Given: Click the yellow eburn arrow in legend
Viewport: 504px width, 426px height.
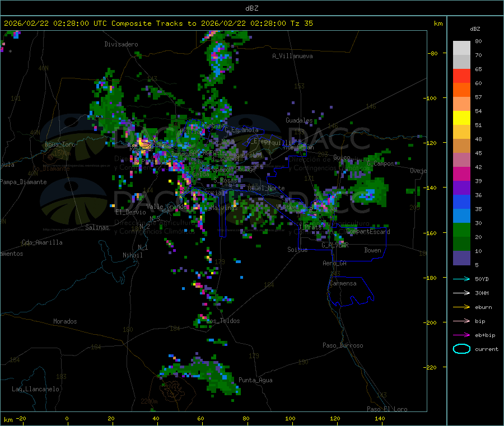Looking at the screenshot, I should (x=461, y=307).
